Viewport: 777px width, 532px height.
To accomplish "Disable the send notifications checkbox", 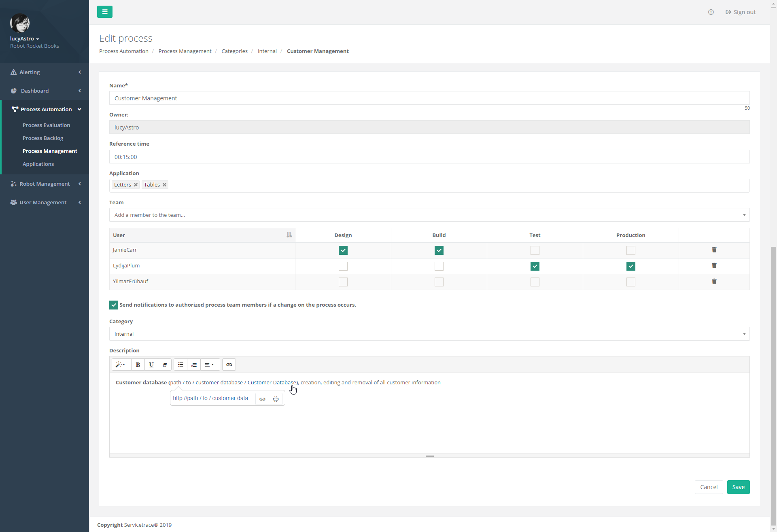I will [x=113, y=305].
